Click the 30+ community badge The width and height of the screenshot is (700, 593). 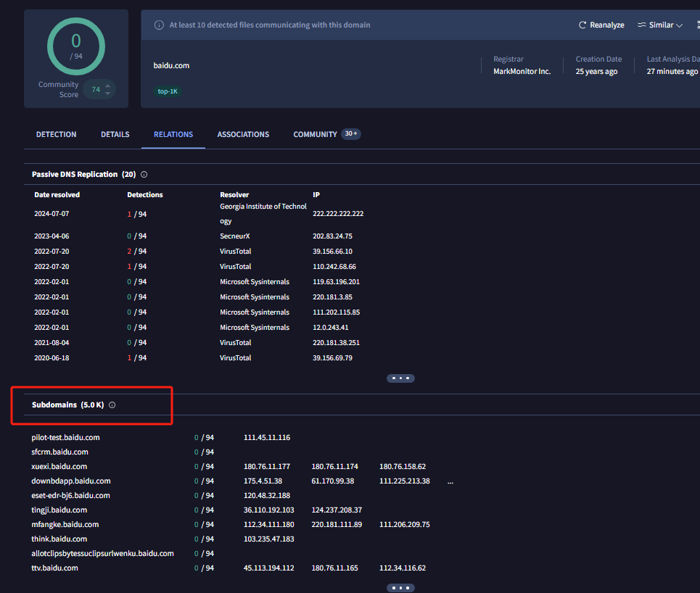[x=351, y=134]
